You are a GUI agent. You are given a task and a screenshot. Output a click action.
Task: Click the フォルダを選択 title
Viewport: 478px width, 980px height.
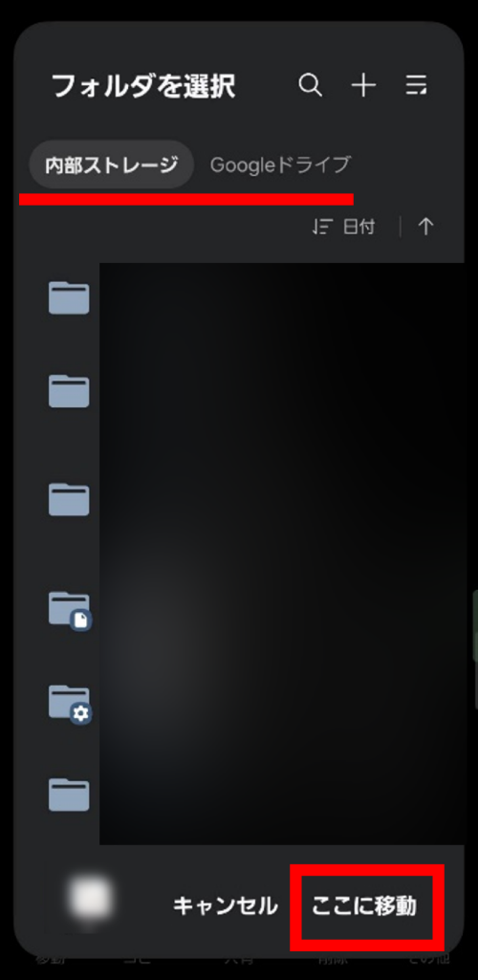coord(143,86)
